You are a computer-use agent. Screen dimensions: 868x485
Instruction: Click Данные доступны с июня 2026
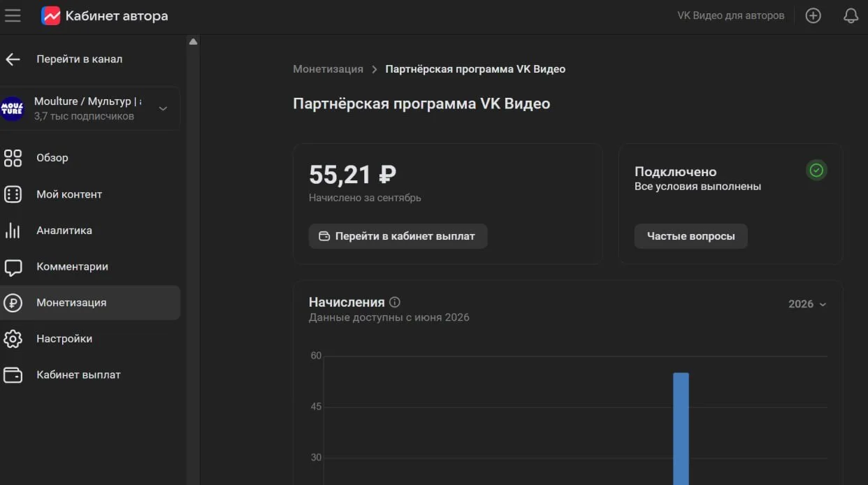(x=389, y=317)
